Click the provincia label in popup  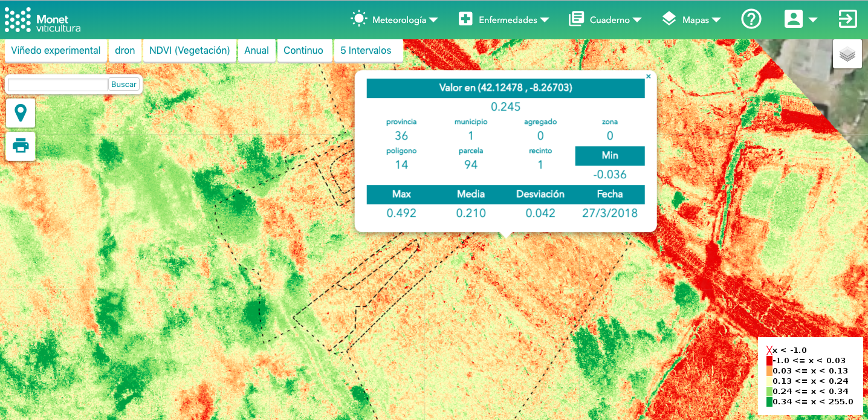click(x=401, y=122)
